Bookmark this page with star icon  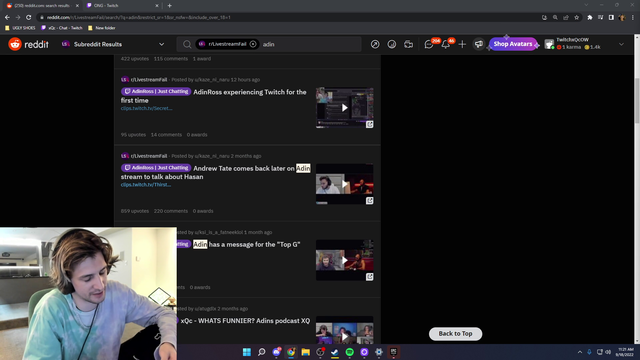(x=576, y=18)
